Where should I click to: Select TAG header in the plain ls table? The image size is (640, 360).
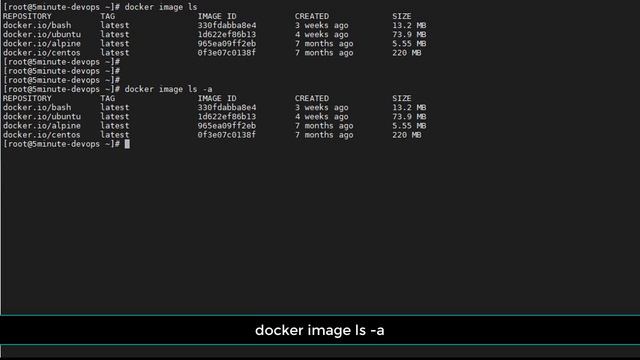pos(107,16)
